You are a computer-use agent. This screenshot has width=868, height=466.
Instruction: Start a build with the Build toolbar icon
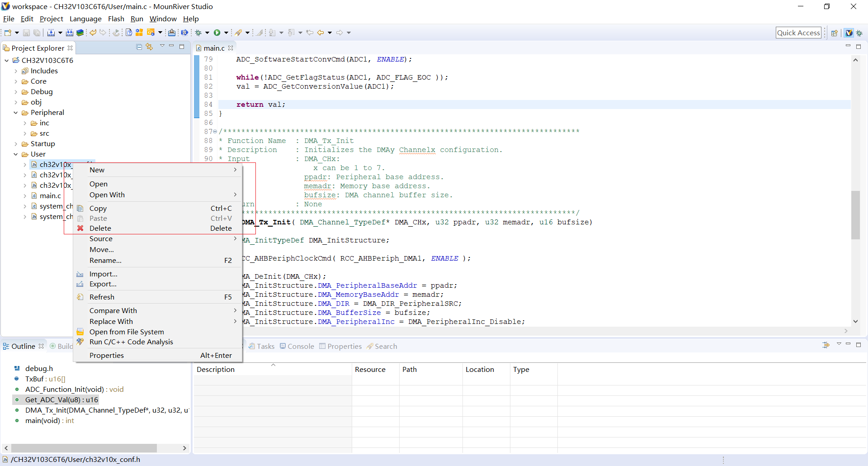click(52, 32)
